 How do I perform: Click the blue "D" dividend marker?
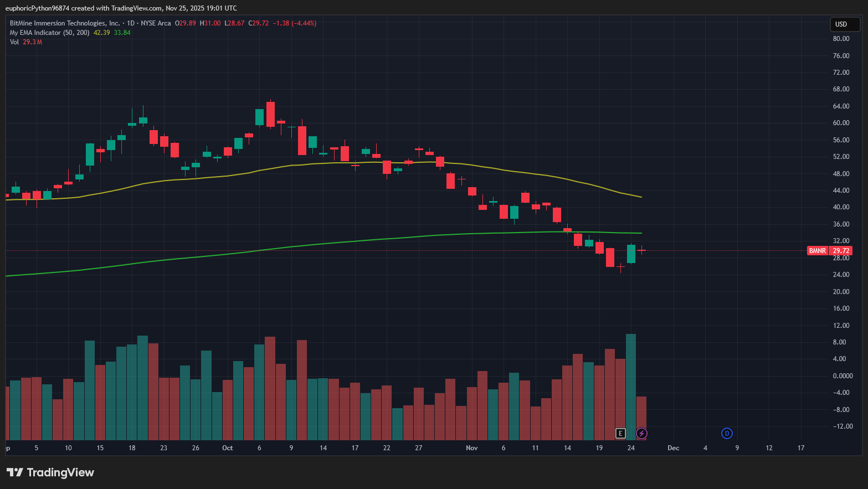click(727, 434)
